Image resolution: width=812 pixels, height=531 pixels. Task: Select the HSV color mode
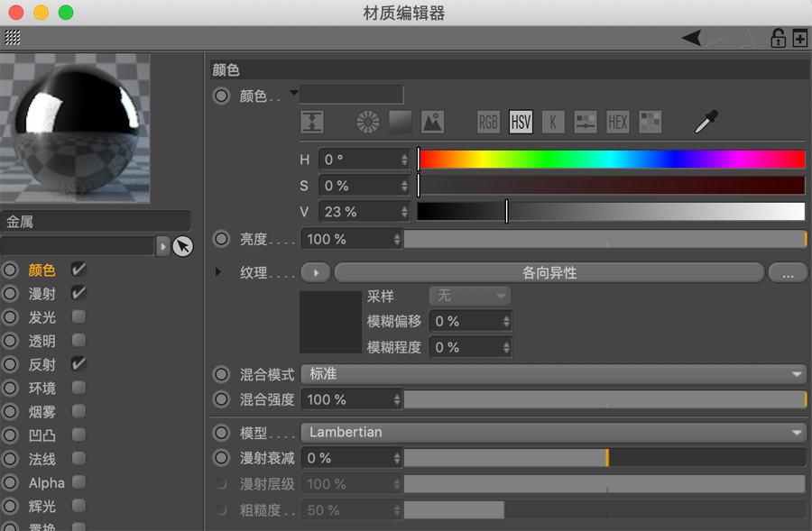pyautogui.click(x=520, y=122)
